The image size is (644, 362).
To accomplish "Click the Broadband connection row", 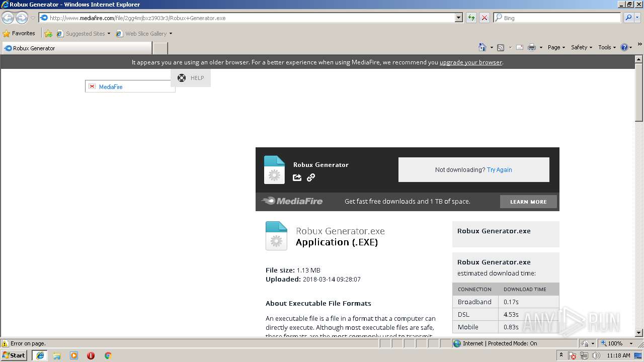I will coord(506,302).
